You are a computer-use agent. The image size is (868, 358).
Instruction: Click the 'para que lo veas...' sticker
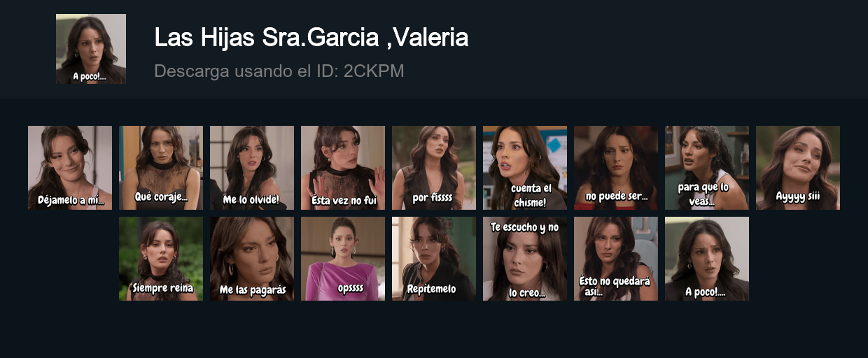(x=707, y=168)
